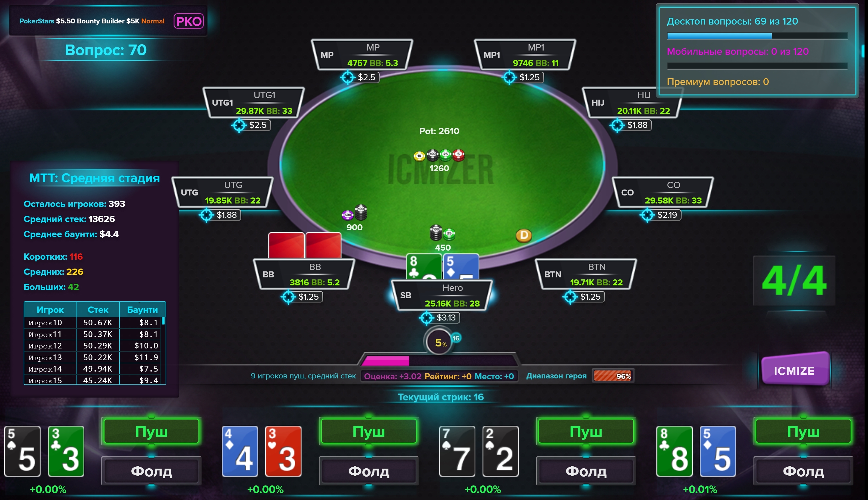Viewport: 868px width, 500px height.
Task: Click the bounty target icon under Hero
Action: point(427,318)
